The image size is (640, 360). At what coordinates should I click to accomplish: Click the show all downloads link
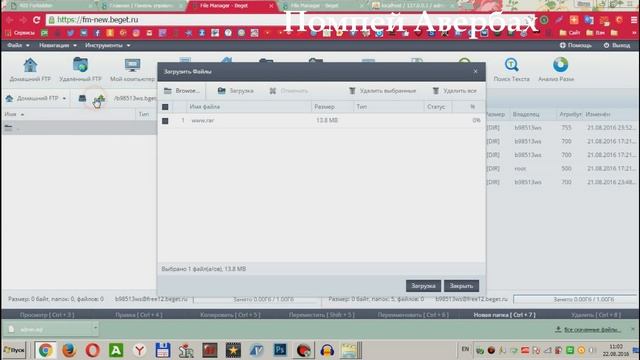click(588, 329)
